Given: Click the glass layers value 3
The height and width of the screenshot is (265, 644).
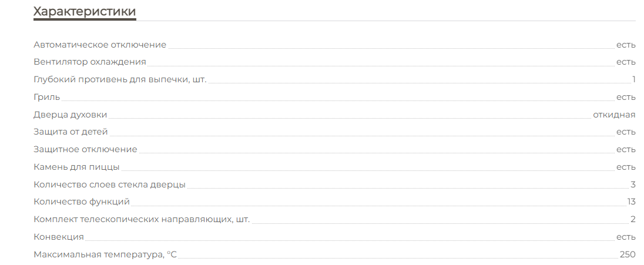Looking at the screenshot, I should 633,185.
